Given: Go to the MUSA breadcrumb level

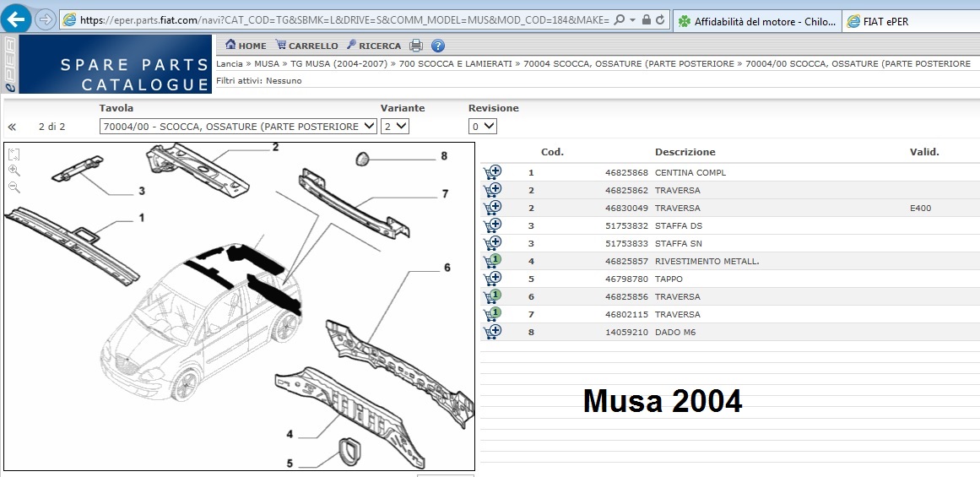Looking at the screenshot, I should pyautogui.click(x=267, y=64).
